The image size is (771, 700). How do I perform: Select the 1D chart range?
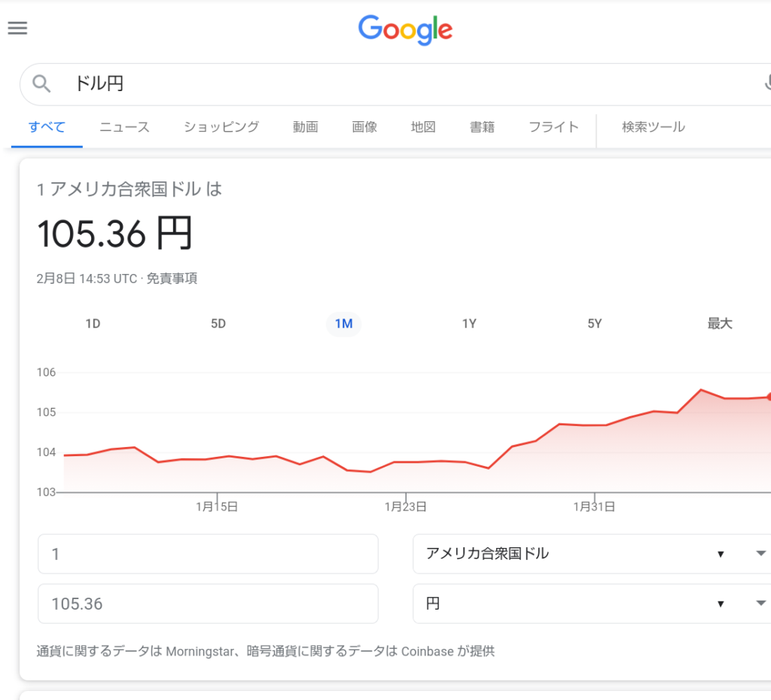pos(93,324)
